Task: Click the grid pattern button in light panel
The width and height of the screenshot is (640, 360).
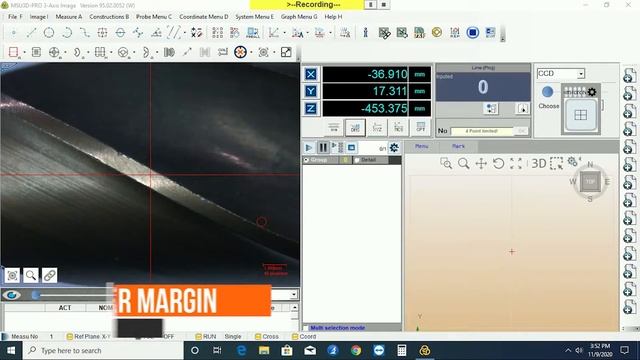Action: tap(580, 115)
